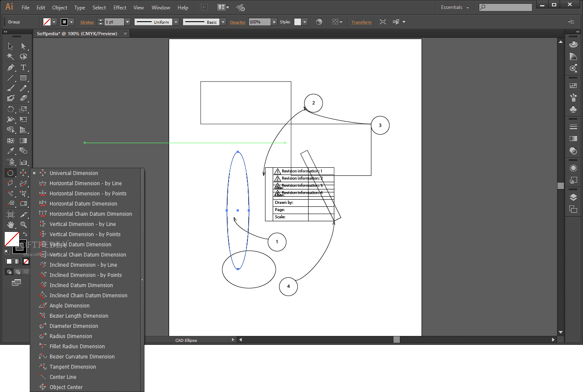The width and height of the screenshot is (583, 392).
Task: Open the Essentials workspace switcher
Action: point(455,7)
